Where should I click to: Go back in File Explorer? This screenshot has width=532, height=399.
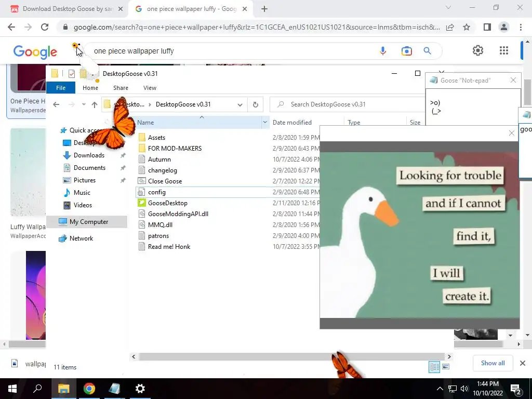coord(56,104)
